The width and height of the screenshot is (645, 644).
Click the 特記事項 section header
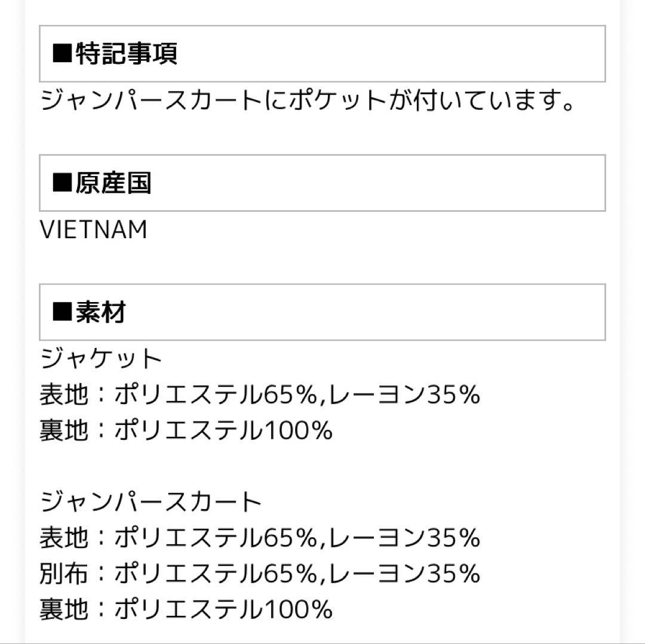pos(127,54)
